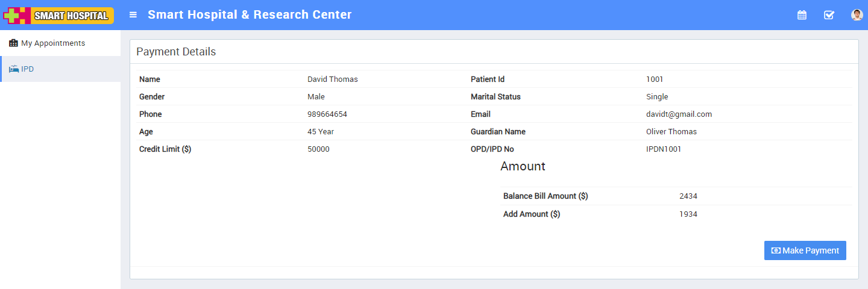
Task: Toggle the sidebar with the hamburger icon
Action: click(x=133, y=15)
